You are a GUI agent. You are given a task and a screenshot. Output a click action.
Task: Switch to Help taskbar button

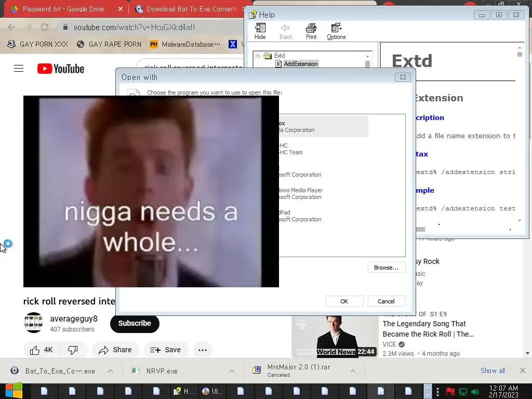pos(183,391)
